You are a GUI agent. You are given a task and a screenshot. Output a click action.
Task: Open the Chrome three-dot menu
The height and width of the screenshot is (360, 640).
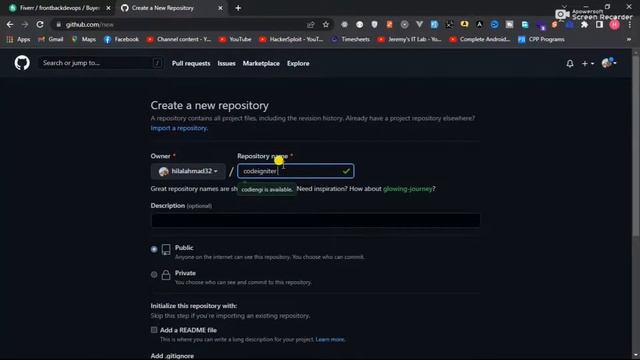629,24
